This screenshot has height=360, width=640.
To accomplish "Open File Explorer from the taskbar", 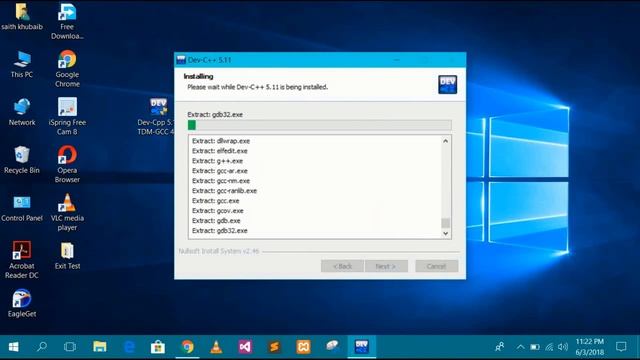I will [x=100, y=347].
